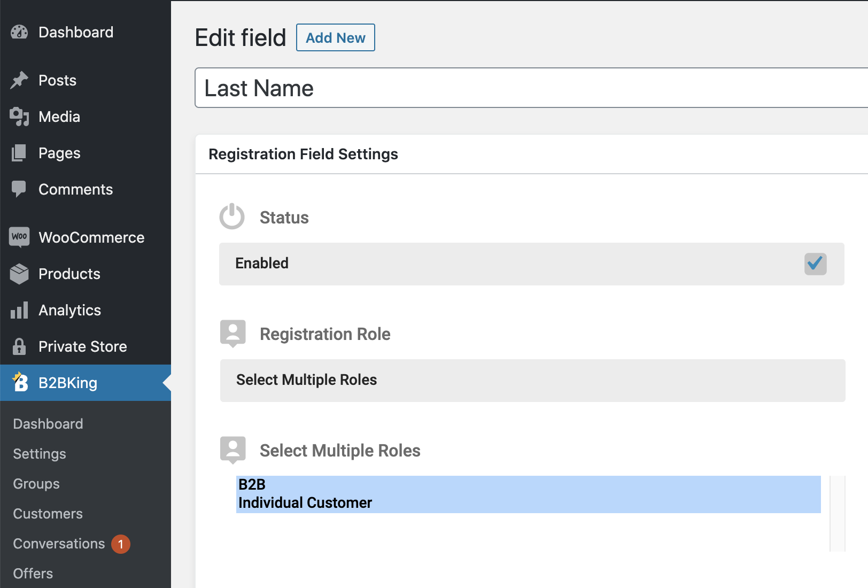Go to B2BKing Groups submenu

(x=36, y=484)
